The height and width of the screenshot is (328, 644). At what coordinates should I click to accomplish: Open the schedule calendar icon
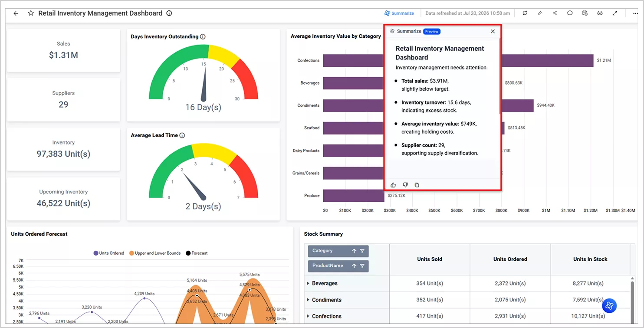tap(585, 13)
